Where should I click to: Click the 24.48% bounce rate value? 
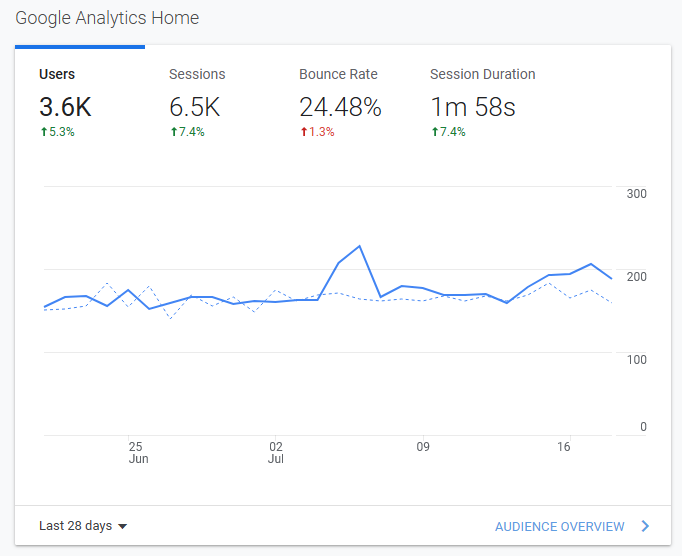point(341,107)
